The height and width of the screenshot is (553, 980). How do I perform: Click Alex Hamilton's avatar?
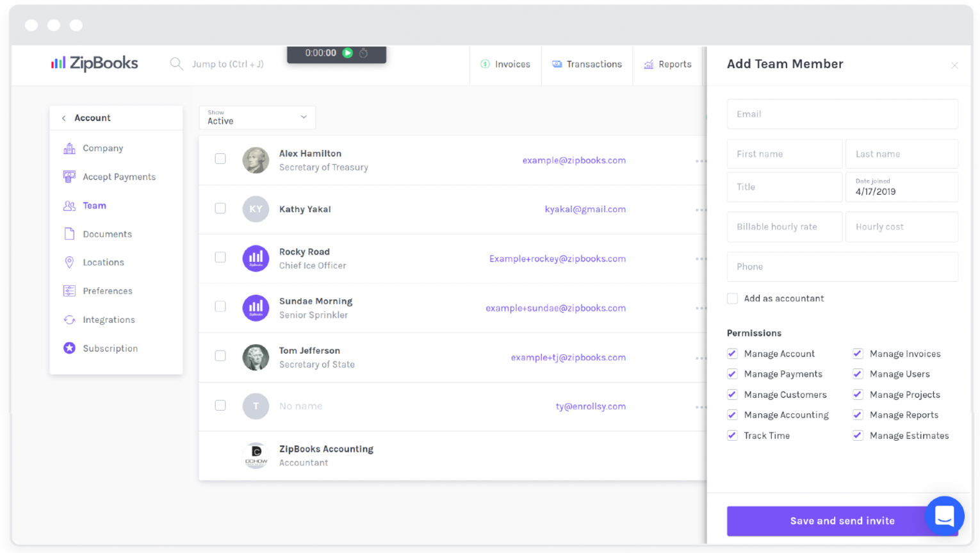pos(256,160)
